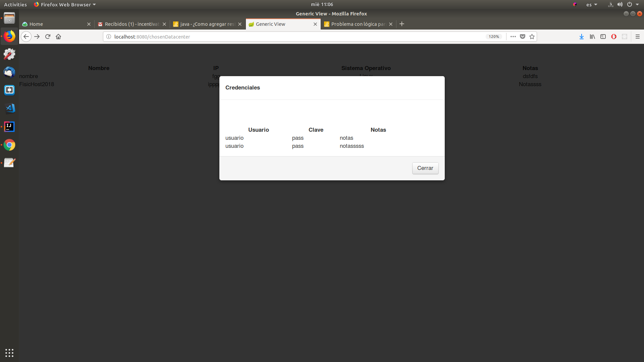
Task: Open the Firefox home page
Action: tap(58, 37)
